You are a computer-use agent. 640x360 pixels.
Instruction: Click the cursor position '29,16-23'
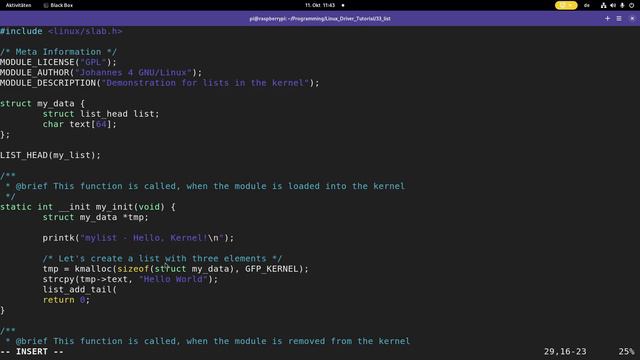pyautogui.click(x=565, y=351)
